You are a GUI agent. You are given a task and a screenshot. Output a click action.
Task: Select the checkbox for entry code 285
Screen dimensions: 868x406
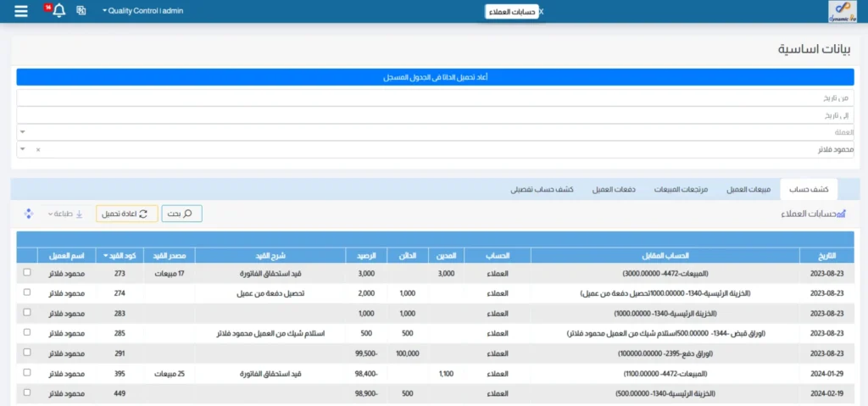[x=27, y=333]
